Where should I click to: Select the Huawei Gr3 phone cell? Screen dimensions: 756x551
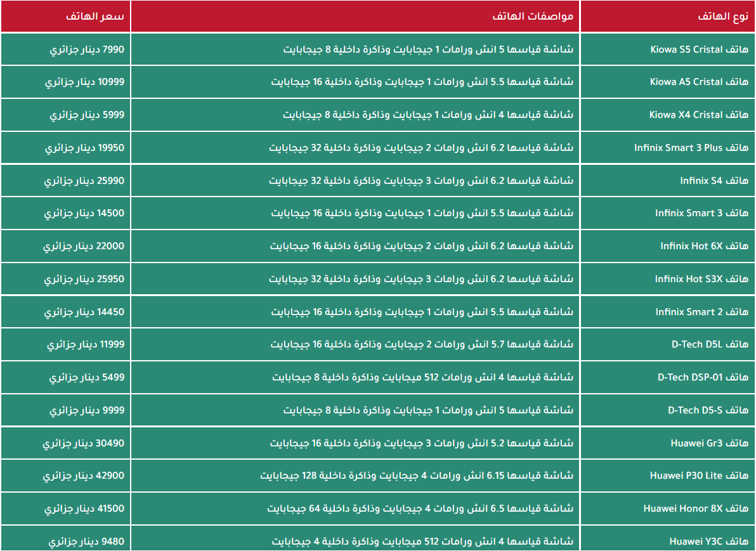(668, 443)
